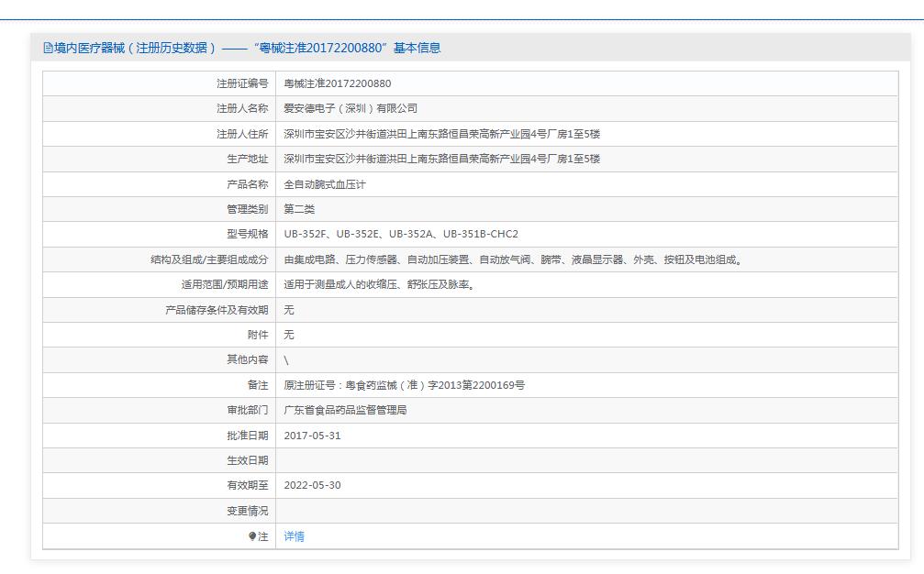Click the 有效期至 value 2022-05-30
Image resolution: width=924 pixels, height=574 pixels.
coord(316,486)
